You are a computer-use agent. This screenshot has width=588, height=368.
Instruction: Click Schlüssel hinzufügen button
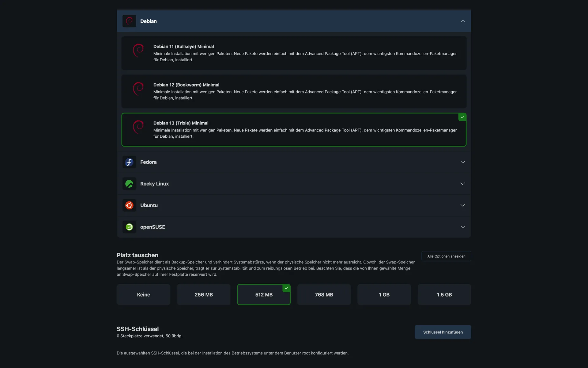pyautogui.click(x=443, y=332)
